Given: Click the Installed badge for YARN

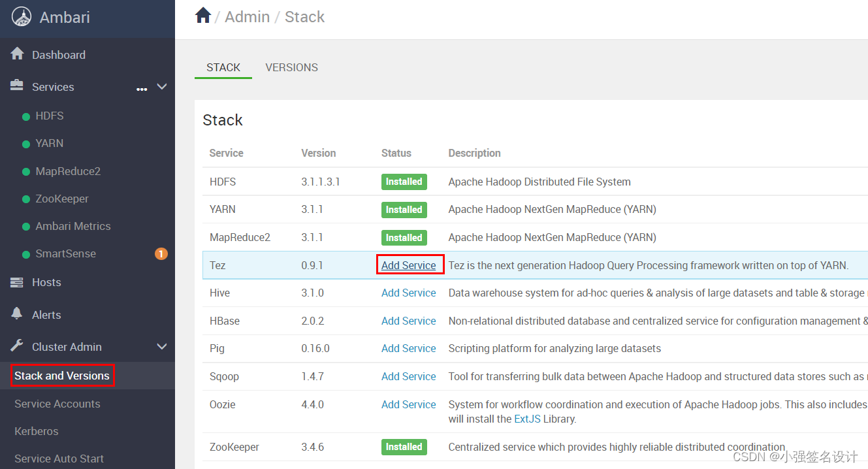Looking at the screenshot, I should (404, 210).
